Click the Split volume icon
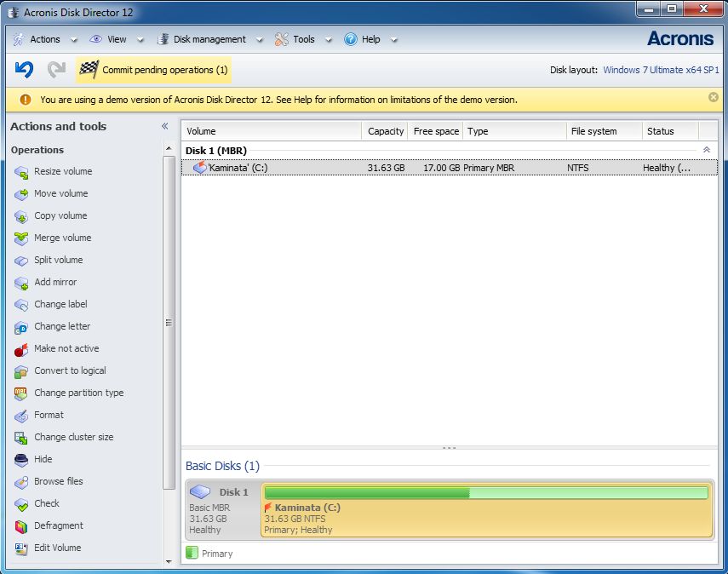Screen dimensions: 728x574 [x=21, y=261]
